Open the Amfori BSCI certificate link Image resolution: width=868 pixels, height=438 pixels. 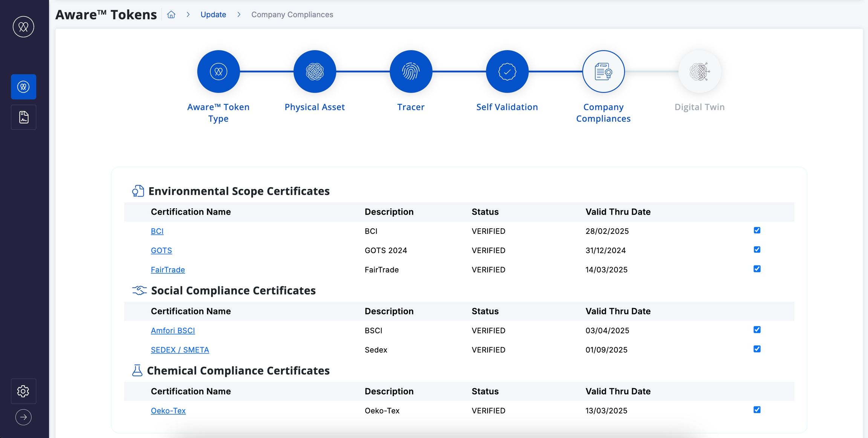tap(173, 331)
